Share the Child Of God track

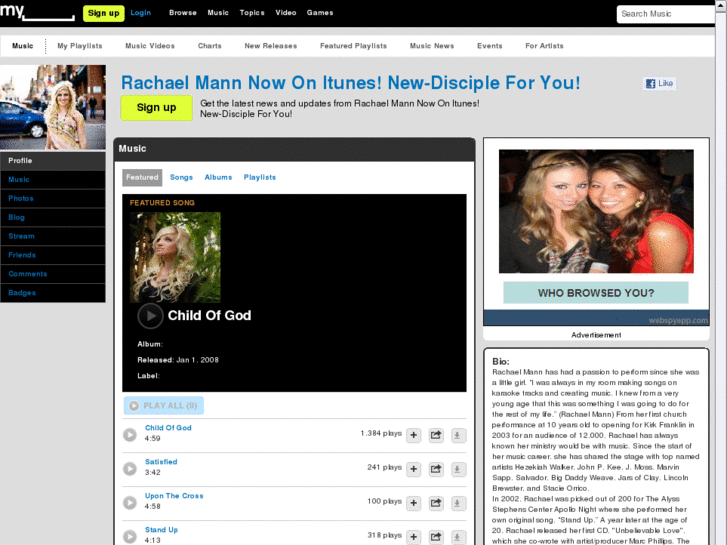coord(436,435)
